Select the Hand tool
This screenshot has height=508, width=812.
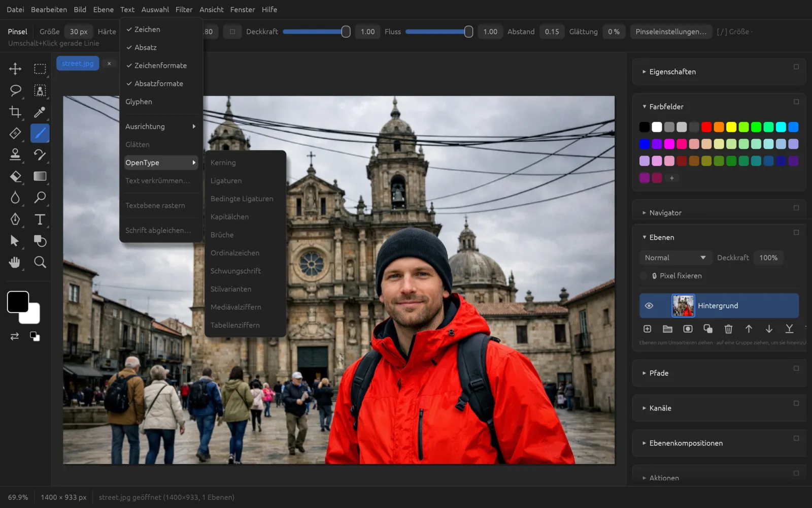click(x=15, y=262)
